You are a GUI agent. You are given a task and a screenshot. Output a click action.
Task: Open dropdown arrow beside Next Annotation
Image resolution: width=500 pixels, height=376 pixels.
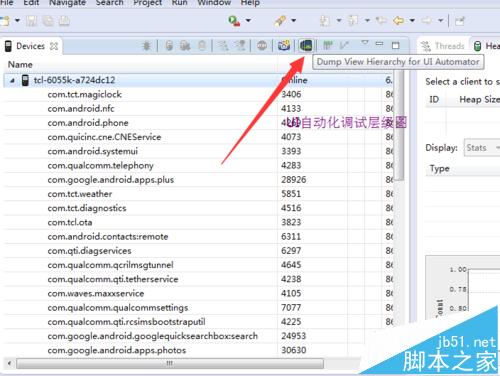(x=339, y=21)
